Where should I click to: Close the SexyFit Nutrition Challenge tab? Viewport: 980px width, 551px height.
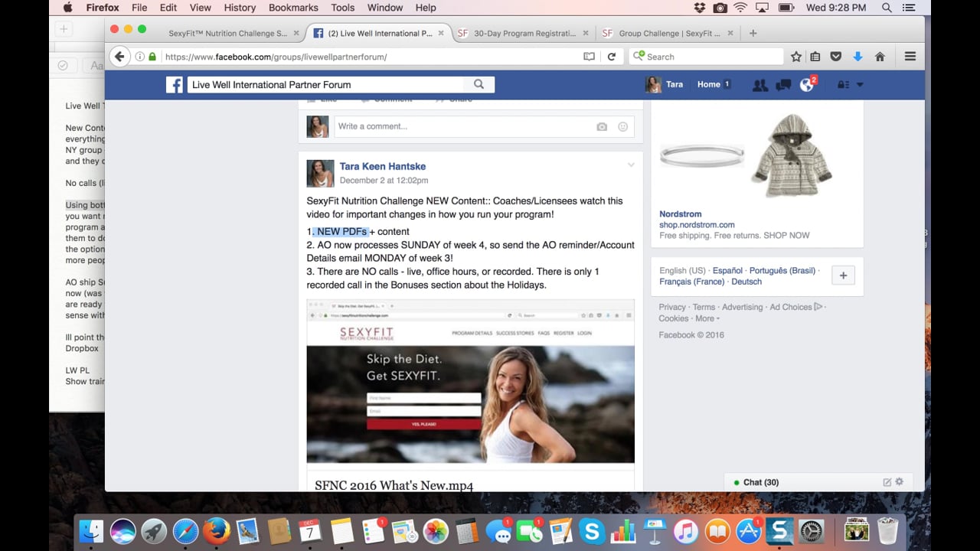296,33
